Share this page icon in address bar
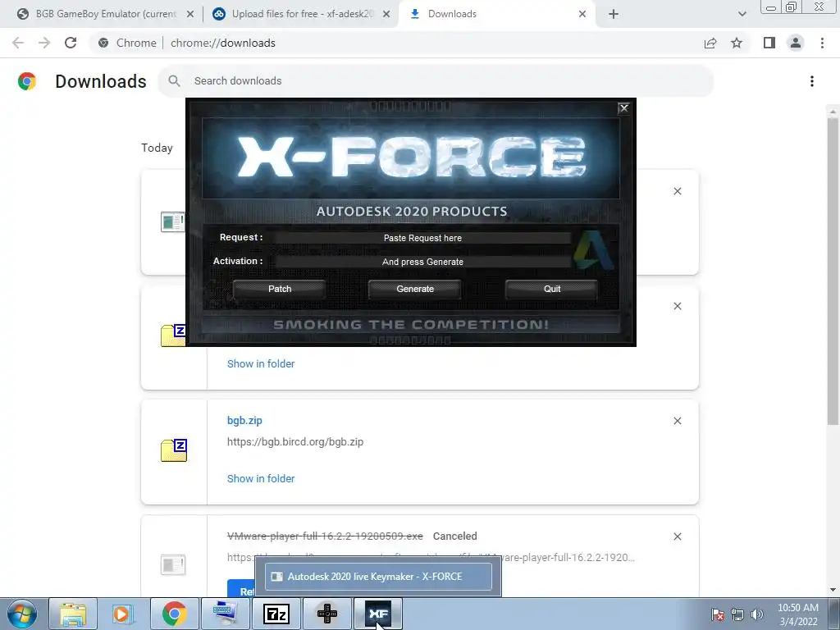Viewport: 840px width, 630px height. tap(710, 43)
